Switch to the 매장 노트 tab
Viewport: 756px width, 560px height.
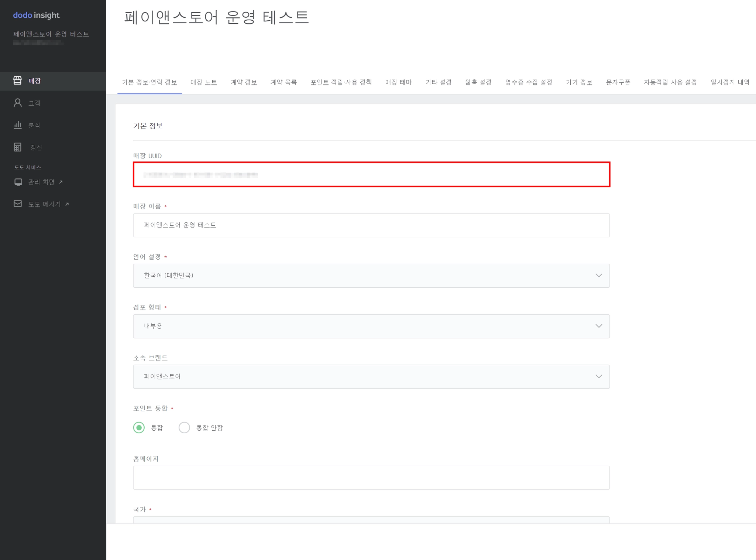[x=203, y=82]
